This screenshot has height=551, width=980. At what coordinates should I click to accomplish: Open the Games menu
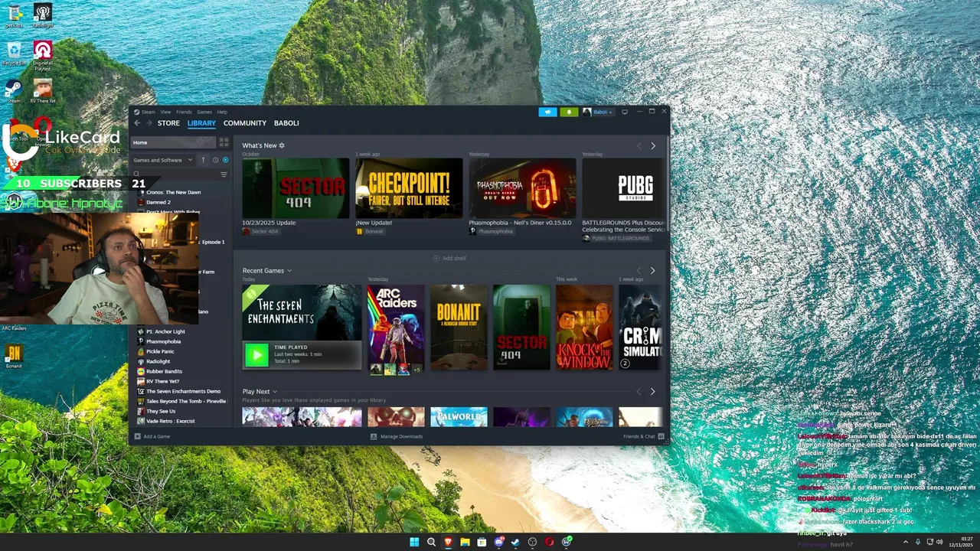[x=204, y=112]
